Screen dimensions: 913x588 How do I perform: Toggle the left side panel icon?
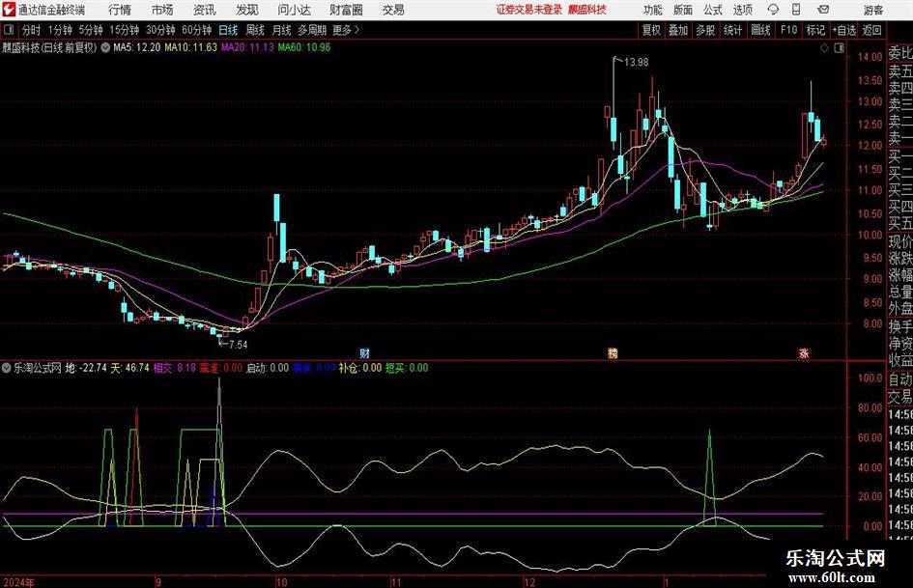9,30
